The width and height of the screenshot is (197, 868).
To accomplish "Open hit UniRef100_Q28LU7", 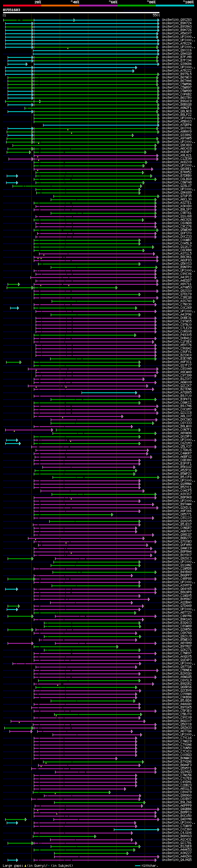I will click(x=177, y=186).
